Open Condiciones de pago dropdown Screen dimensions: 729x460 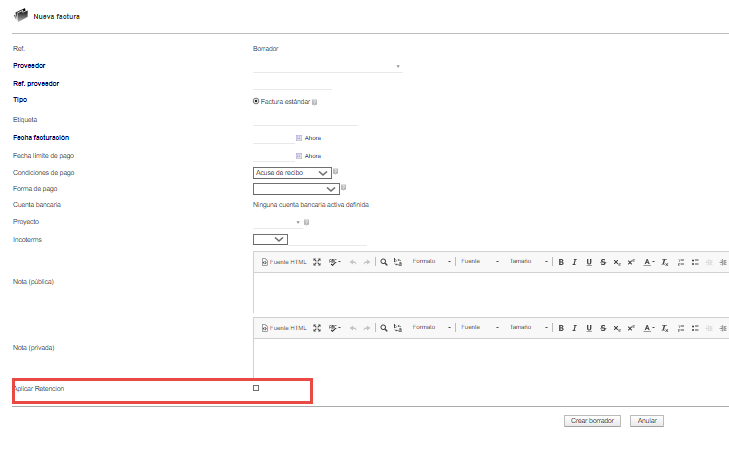coord(292,173)
